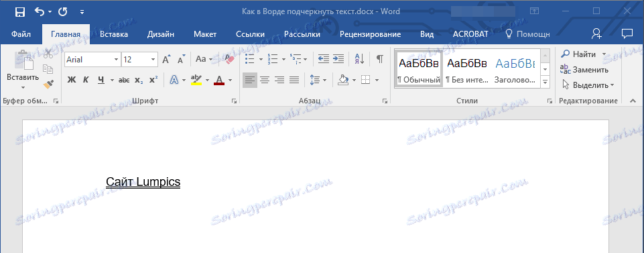Toggle strikethrough abc formatting

[124, 80]
